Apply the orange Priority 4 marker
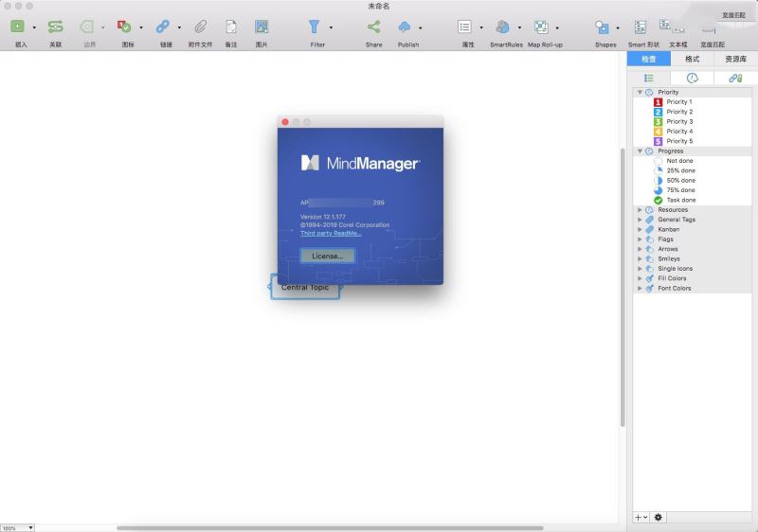 (x=658, y=132)
